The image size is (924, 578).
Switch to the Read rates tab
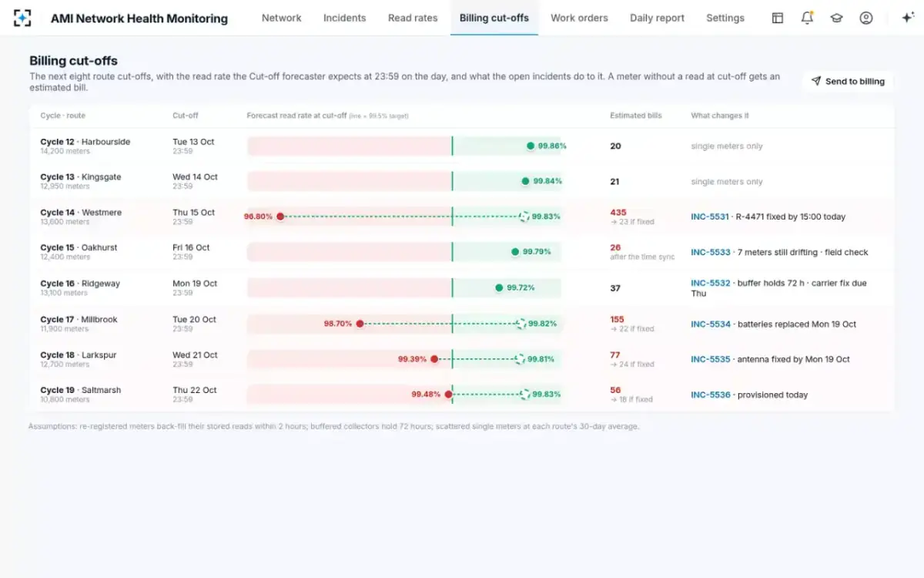[x=413, y=18]
